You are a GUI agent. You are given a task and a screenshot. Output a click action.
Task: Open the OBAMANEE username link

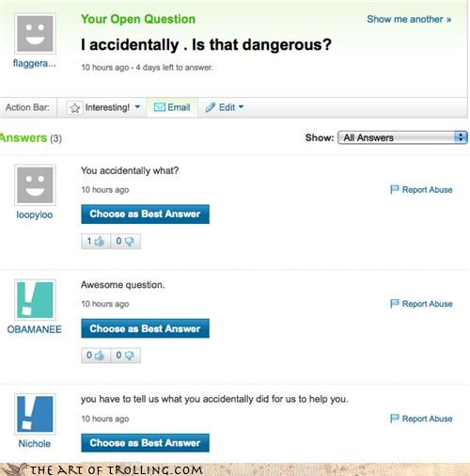pos(35,329)
